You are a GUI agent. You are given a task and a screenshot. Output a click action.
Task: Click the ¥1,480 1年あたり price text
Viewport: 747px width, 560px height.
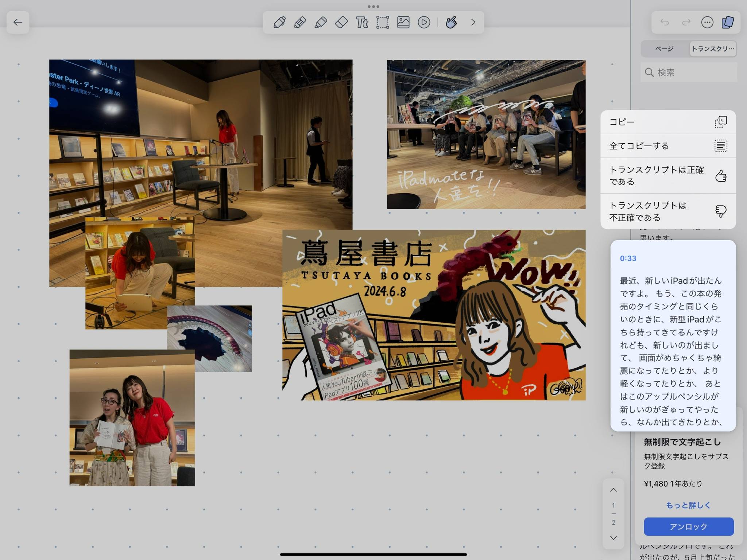tap(673, 484)
